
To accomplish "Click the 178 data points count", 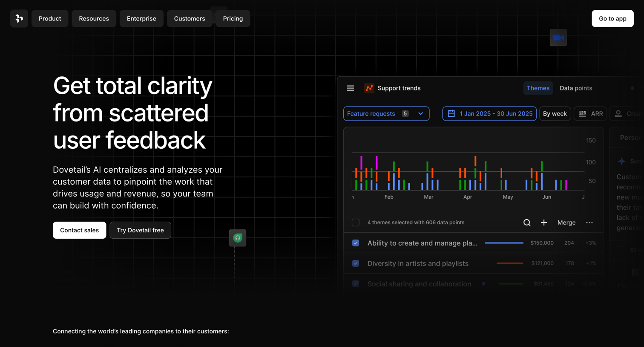I will pos(570,263).
